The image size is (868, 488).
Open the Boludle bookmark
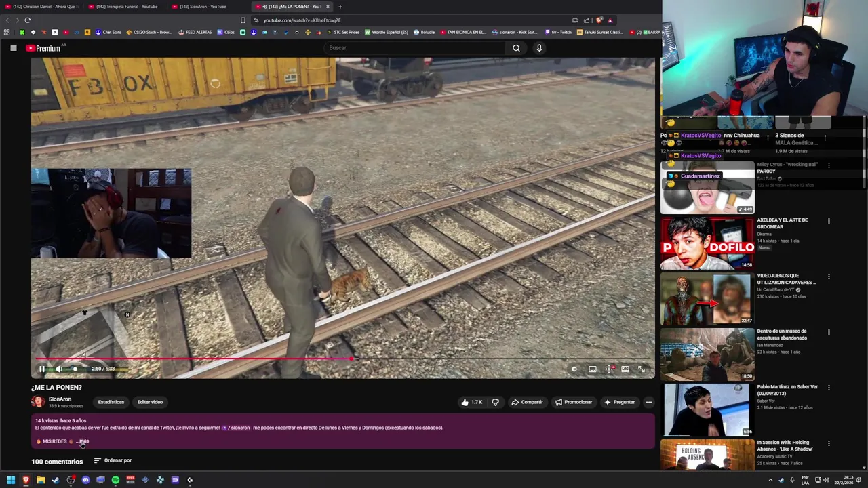pyautogui.click(x=424, y=32)
